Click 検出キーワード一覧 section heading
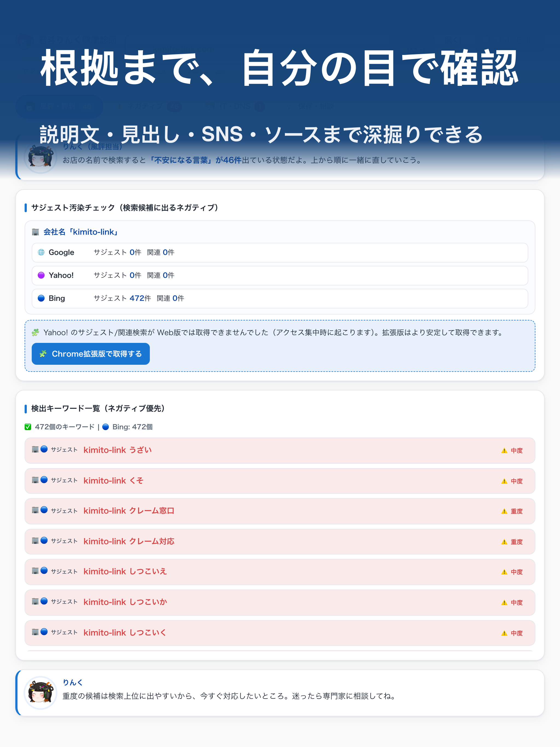Viewport: 560px width, 747px height. 98,408
